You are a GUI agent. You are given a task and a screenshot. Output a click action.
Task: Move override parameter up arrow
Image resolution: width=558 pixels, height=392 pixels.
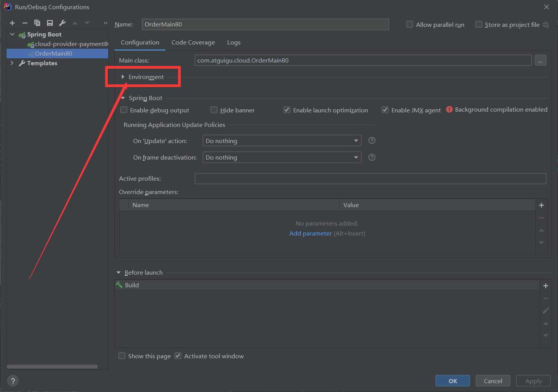click(x=541, y=230)
